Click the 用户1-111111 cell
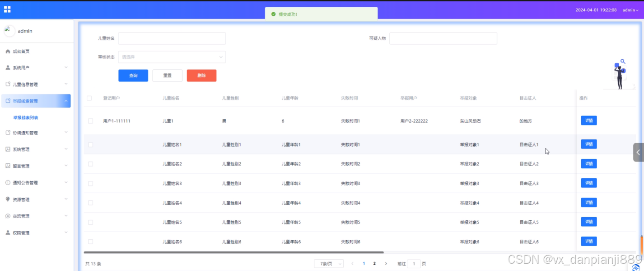The image size is (644, 271). point(117,121)
